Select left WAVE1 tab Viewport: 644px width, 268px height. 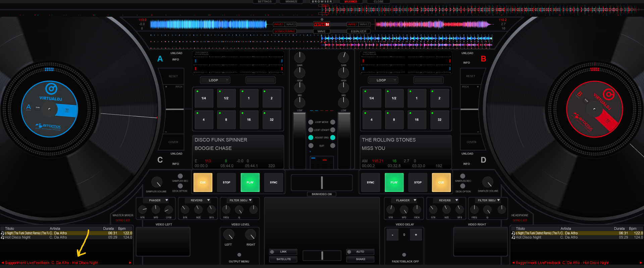pos(278,24)
